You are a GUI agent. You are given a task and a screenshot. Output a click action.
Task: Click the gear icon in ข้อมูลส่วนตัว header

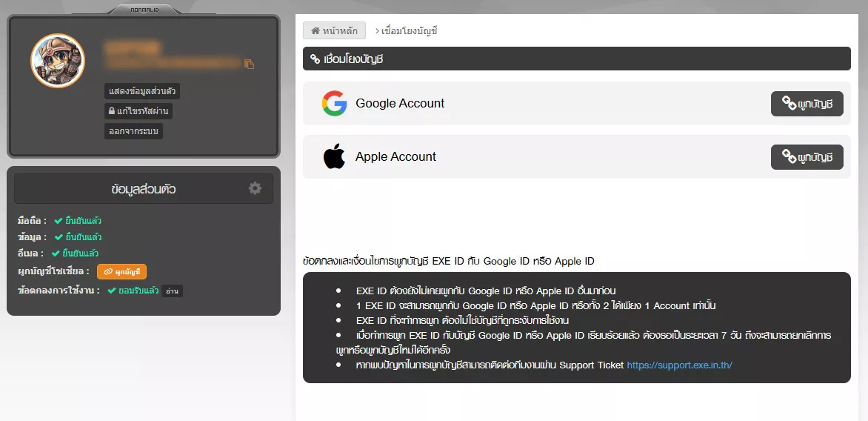tap(255, 188)
